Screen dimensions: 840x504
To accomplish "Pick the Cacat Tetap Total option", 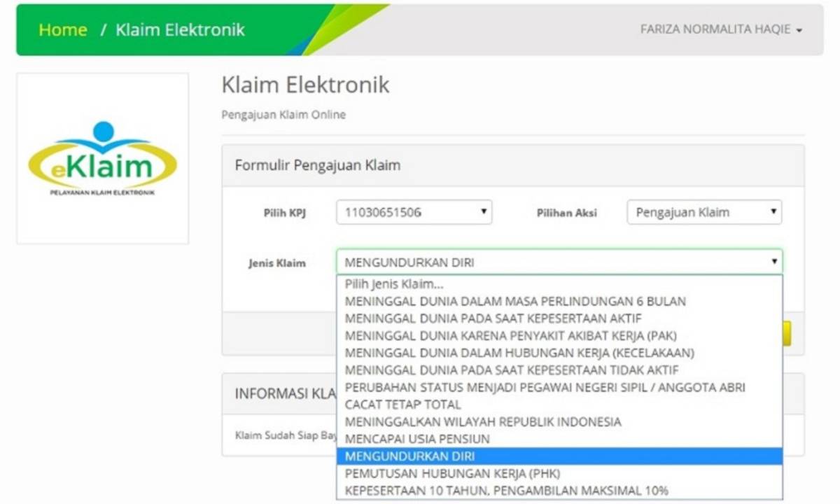I will coord(403,405).
